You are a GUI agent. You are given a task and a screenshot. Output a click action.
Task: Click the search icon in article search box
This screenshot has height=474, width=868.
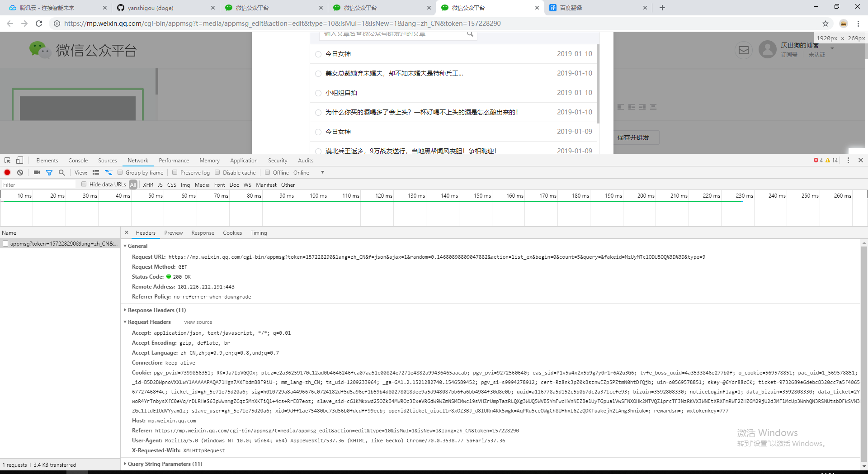click(x=470, y=34)
